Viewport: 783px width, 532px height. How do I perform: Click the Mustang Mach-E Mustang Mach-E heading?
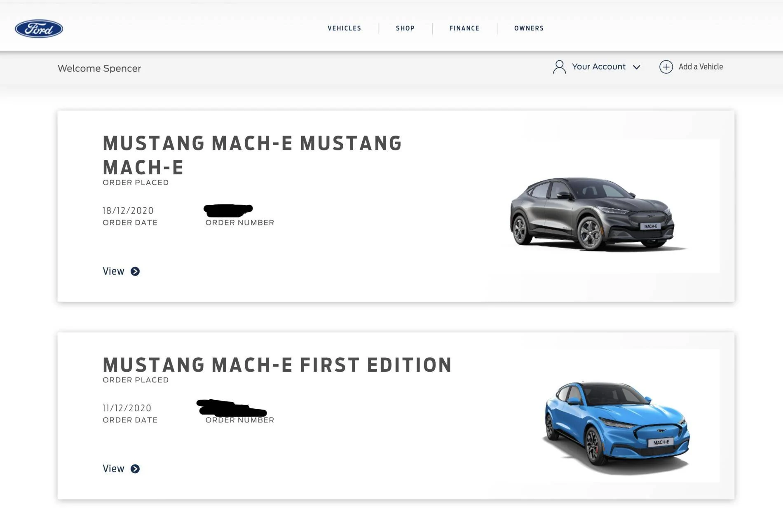[x=252, y=155]
